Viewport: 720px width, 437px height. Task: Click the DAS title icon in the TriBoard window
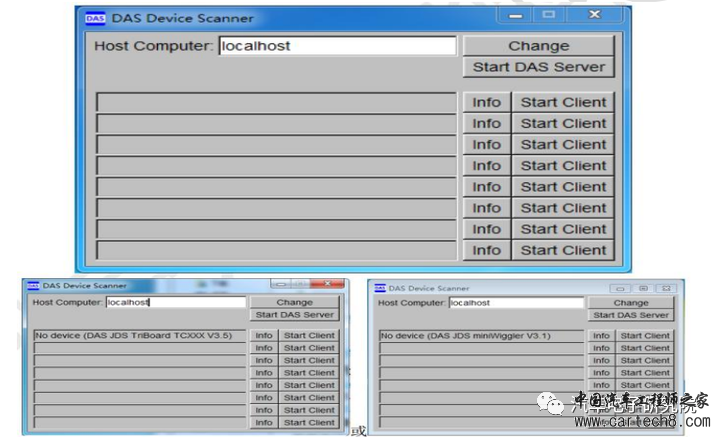[33, 286]
